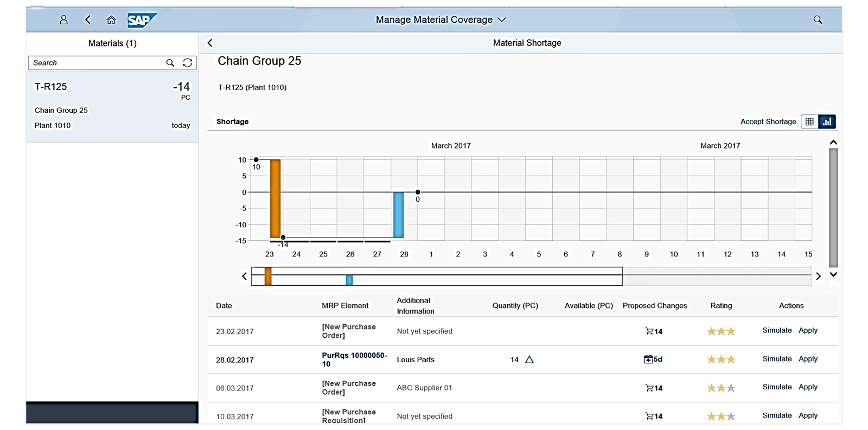Apply the PurRqs 10000050-10 change
This screenshot has height=430, width=868.
pyautogui.click(x=808, y=359)
